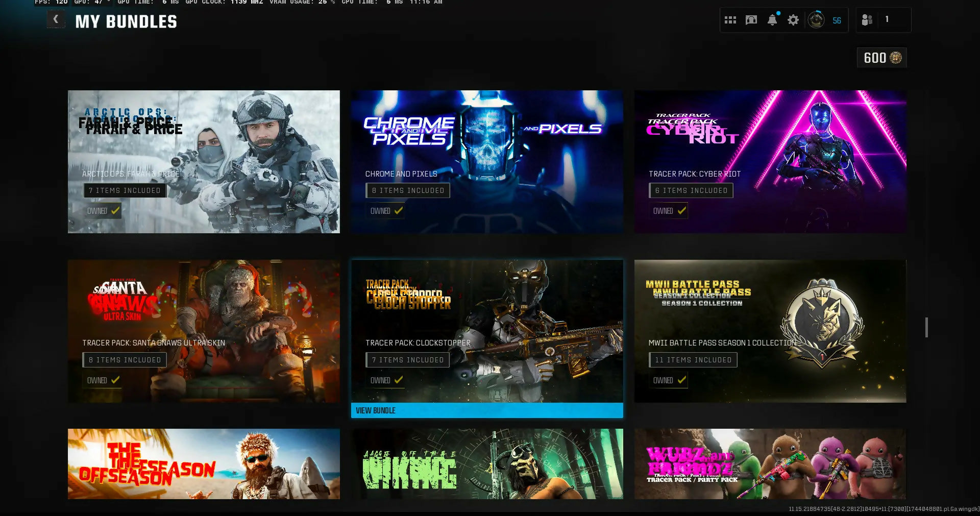
Task: Click the My Bundles page title
Action: pos(126,21)
